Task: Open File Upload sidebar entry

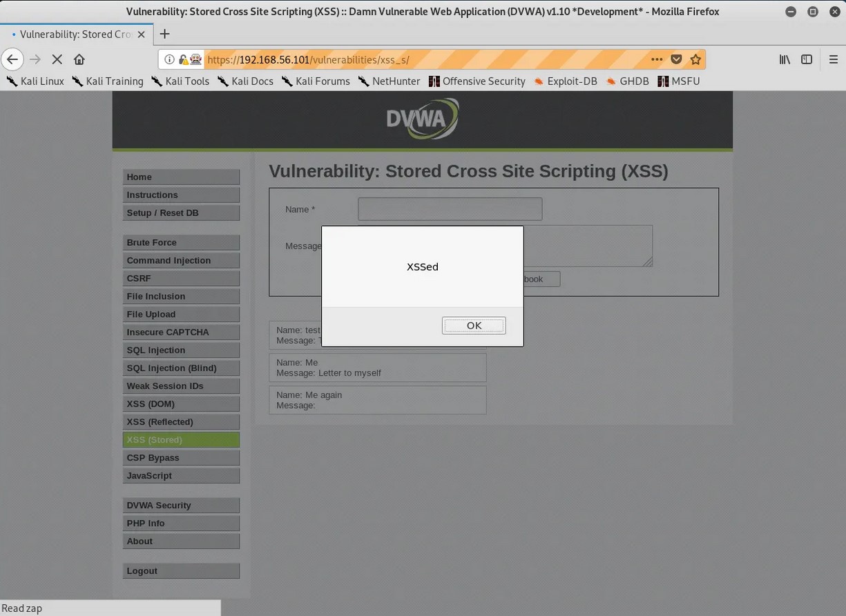Action: [x=181, y=314]
